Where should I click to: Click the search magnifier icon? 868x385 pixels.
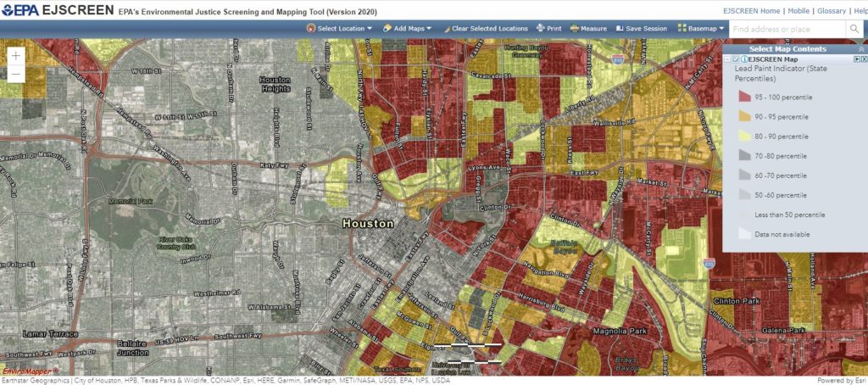[x=854, y=29]
